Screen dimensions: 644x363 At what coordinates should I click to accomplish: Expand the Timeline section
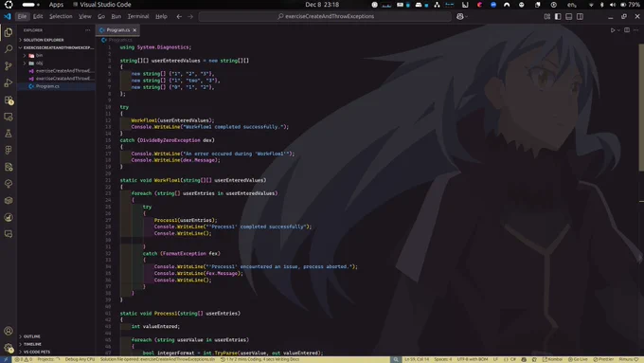click(56, 344)
